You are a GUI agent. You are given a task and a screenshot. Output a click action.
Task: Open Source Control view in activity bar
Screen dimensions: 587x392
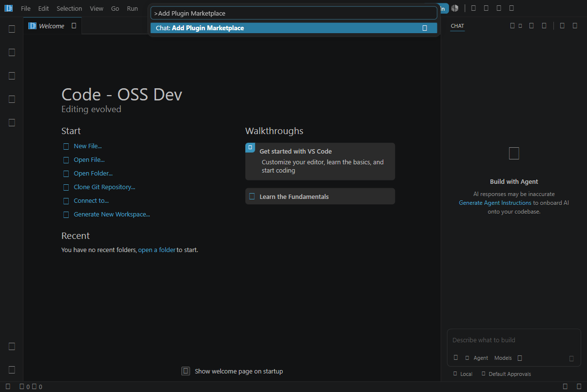pos(12,76)
